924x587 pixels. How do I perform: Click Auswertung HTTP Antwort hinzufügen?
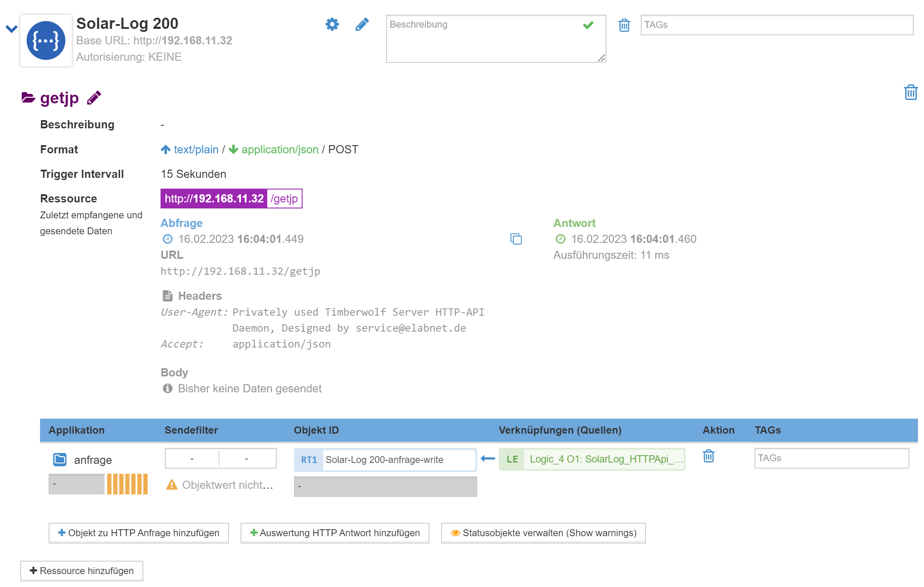tap(335, 533)
